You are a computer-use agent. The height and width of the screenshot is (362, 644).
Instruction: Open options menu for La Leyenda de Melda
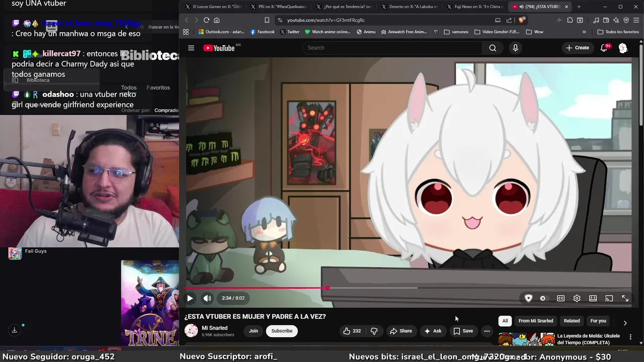coord(630,337)
